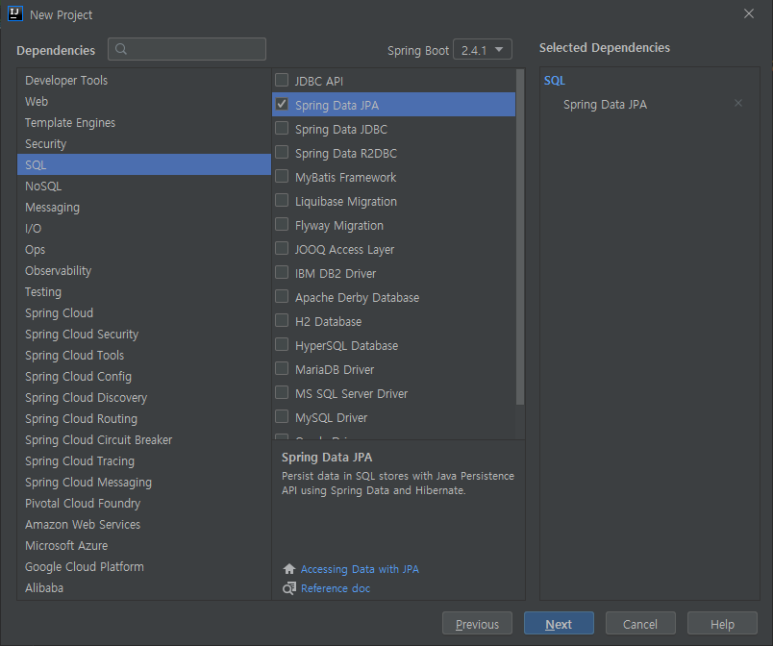Click the Cancel button

[640, 623]
